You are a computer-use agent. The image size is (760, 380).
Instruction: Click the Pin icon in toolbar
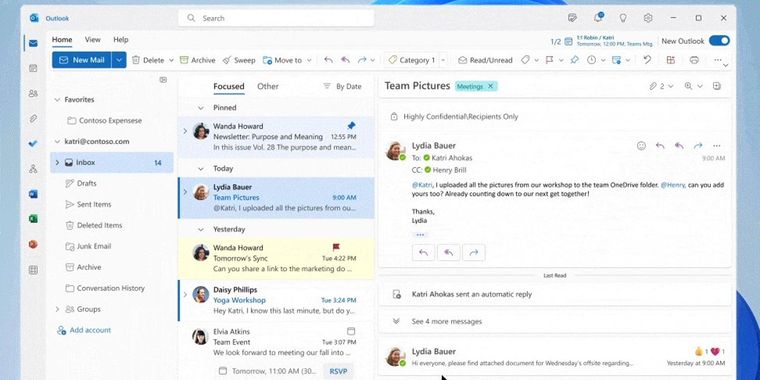tap(574, 60)
